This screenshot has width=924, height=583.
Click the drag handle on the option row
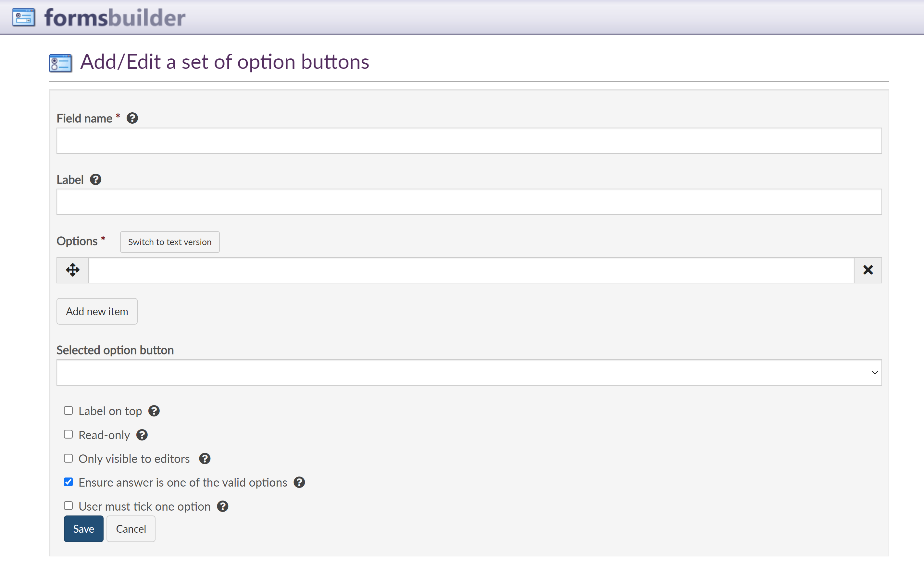(72, 270)
